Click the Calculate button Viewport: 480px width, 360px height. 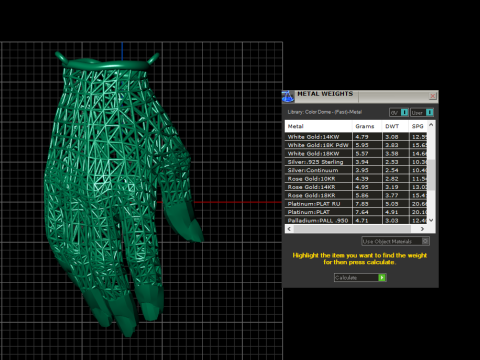[360, 277]
